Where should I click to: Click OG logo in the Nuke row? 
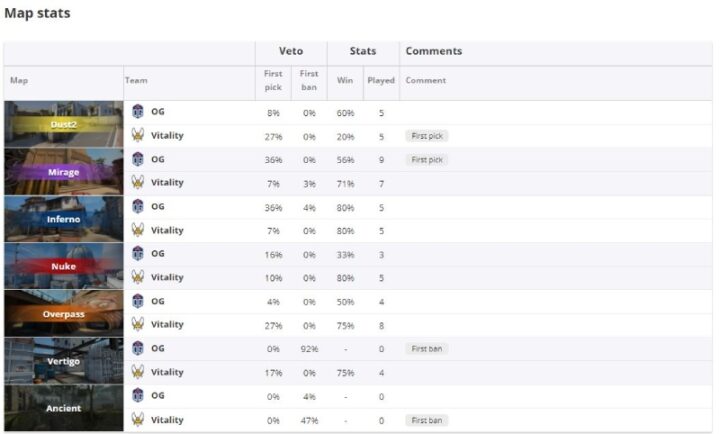pos(138,254)
